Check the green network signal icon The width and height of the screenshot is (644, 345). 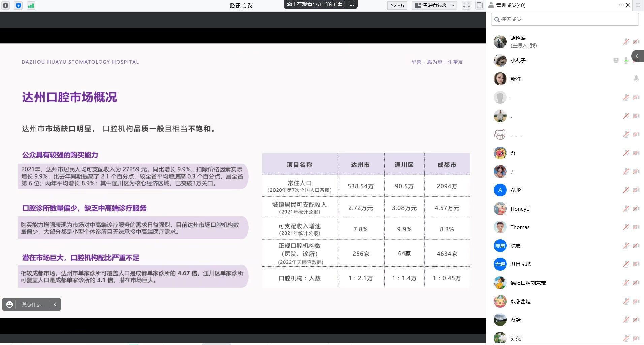point(31,5)
